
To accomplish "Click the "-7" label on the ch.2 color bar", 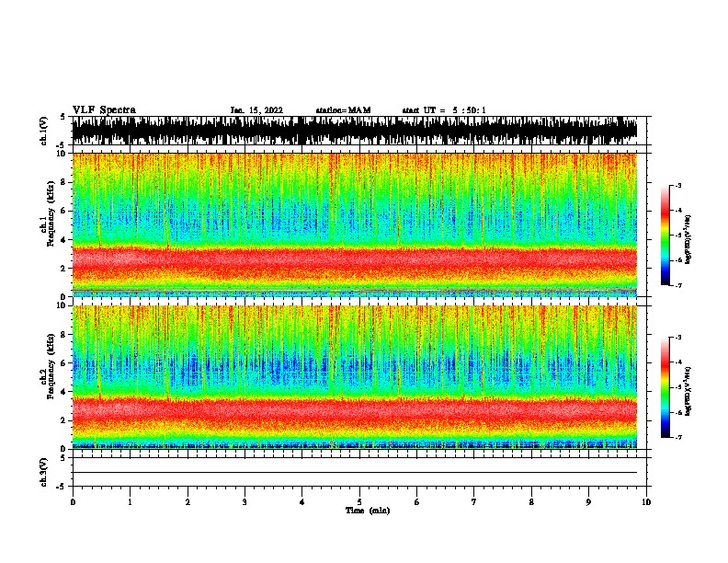I will point(678,437).
